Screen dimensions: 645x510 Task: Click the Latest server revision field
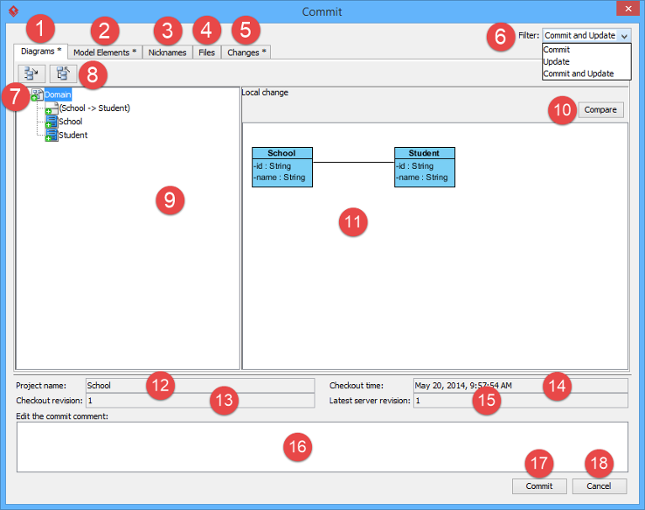pyautogui.click(x=521, y=401)
